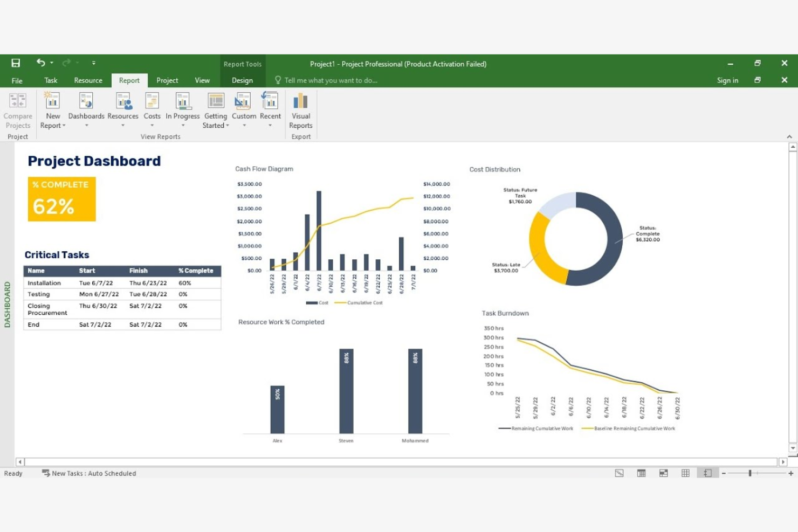Select Resource Sheet view in status bar
The width and height of the screenshot is (798, 532).
pyautogui.click(x=685, y=473)
